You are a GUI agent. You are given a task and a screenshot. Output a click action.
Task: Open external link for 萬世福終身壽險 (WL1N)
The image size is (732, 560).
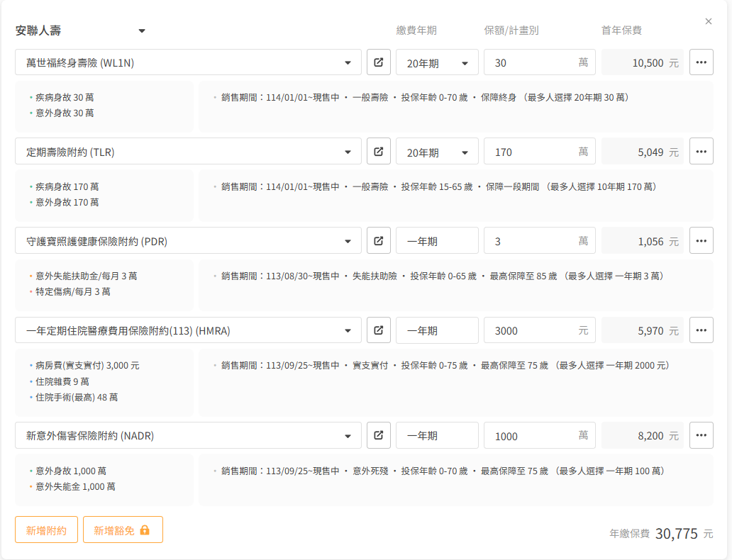pos(379,62)
